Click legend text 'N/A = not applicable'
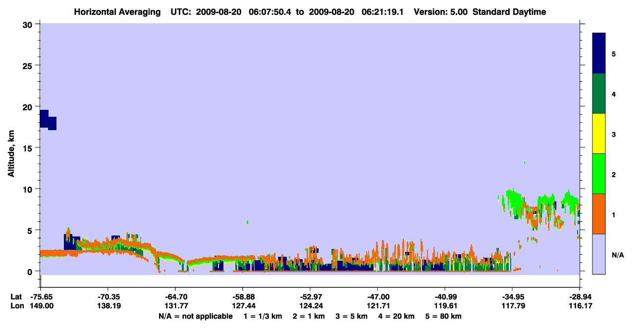Viewport: 644px width, 330px height. click(196, 316)
